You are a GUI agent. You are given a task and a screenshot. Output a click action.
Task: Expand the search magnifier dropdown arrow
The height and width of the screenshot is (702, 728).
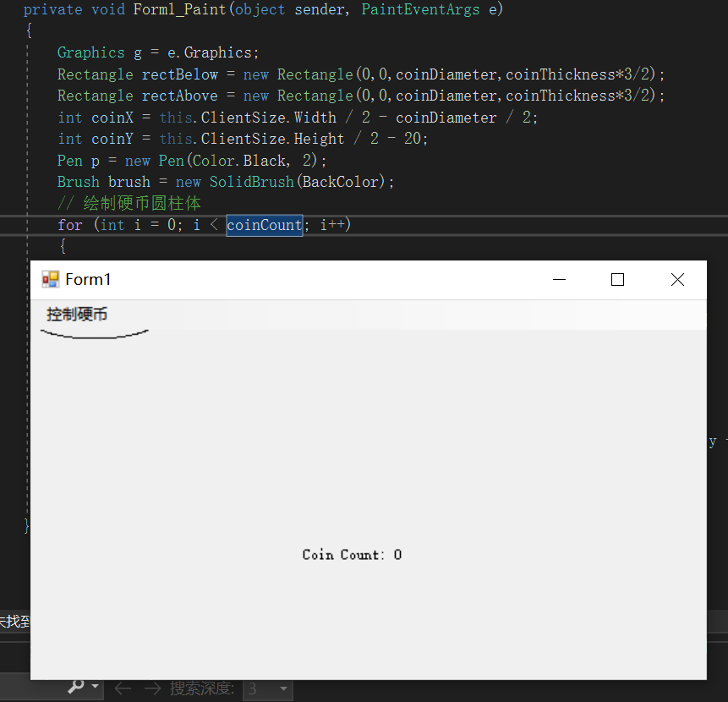[x=96, y=688]
